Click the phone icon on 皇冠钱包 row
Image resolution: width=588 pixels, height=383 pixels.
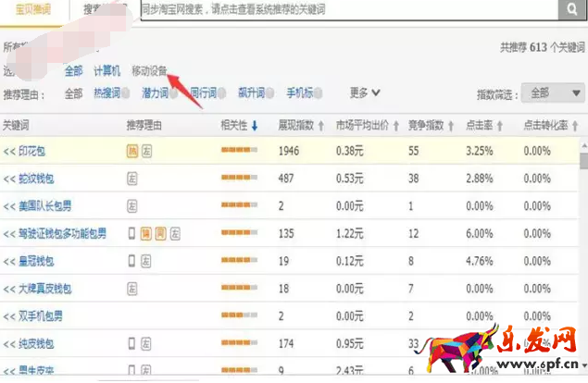click(x=131, y=261)
